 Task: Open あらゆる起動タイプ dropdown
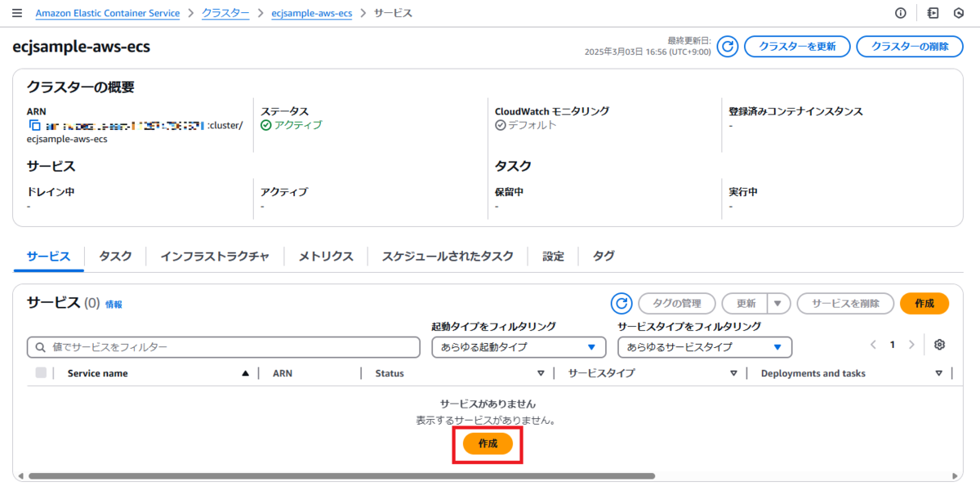coord(519,347)
